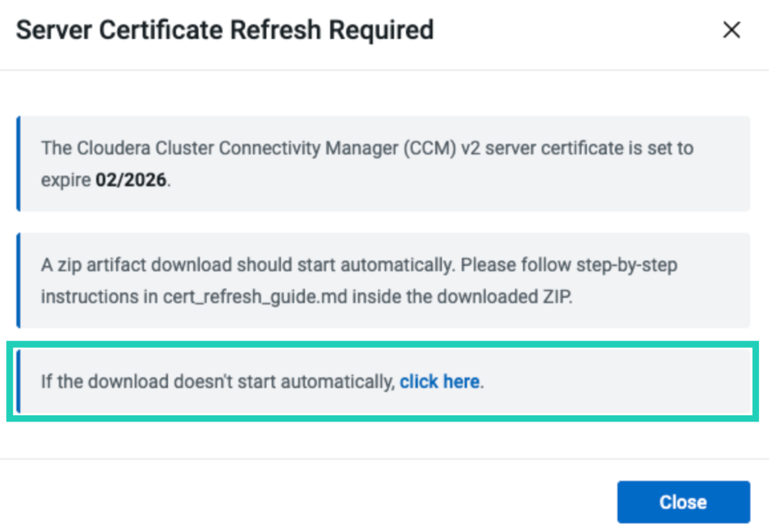Click the "If the download doesn't start" text
This screenshot has height=532, width=769.
tap(218, 382)
